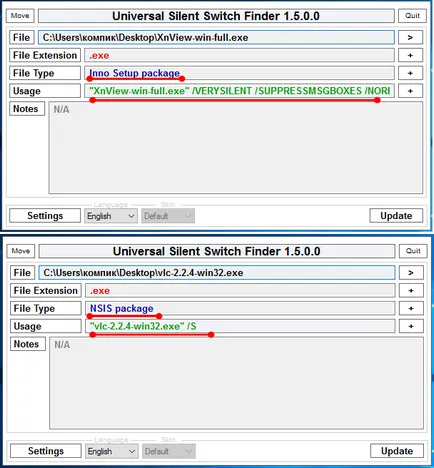
Task: Open Default skin dropdown in XnView window
Action: [168, 216]
